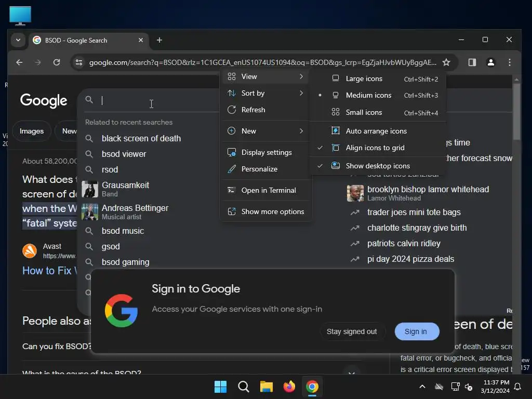
Task: Select suggestion rsod
Action: (110, 170)
